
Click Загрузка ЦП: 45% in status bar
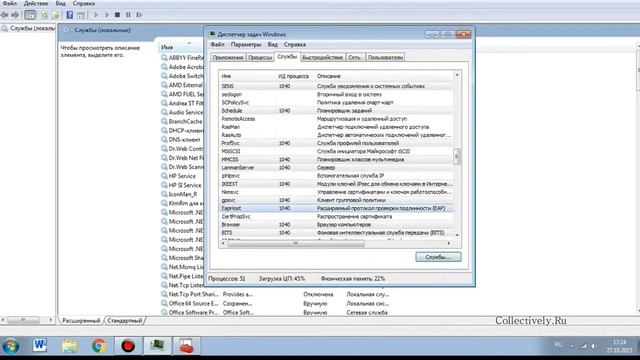(282, 279)
